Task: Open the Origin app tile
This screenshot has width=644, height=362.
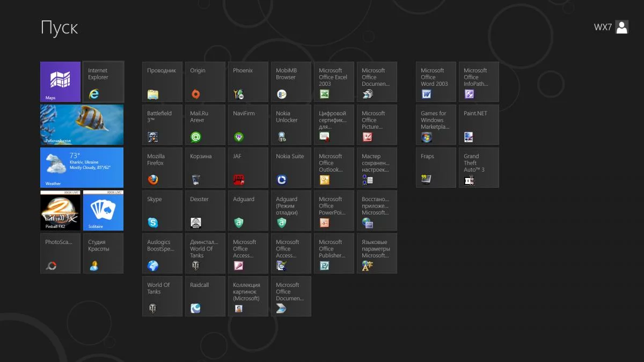Action: 205,82
